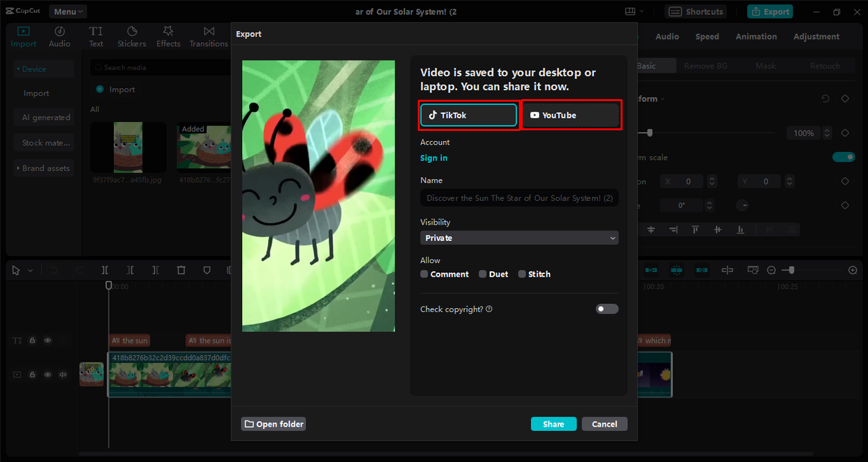Switch to the Animation tab
This screenshot has height=462, width=868.
click(756, 37)
